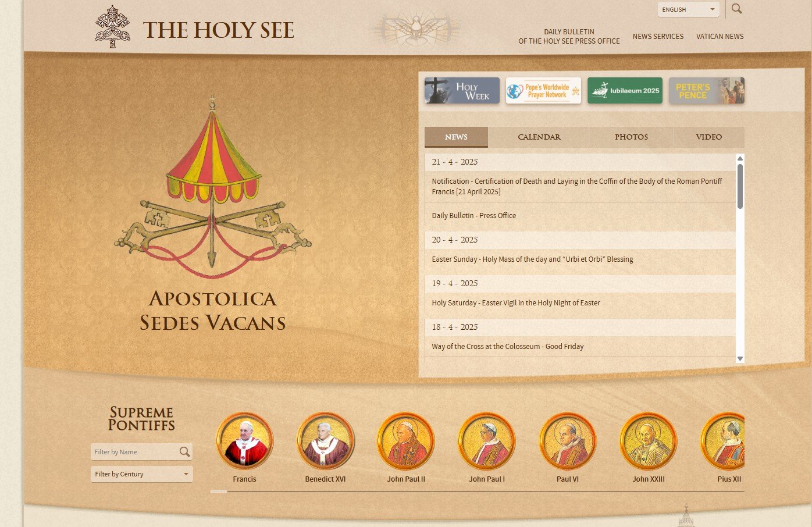This screenshot has width=812, height=527.
Task: Click the magnifier search icon at top right
Action: pyautogui.click(x=736, y=9)
